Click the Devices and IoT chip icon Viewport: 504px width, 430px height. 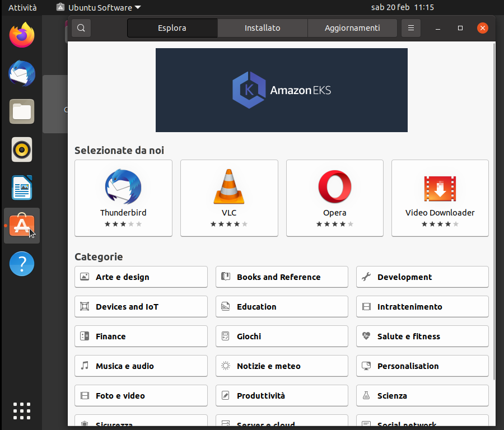point(85,306)
